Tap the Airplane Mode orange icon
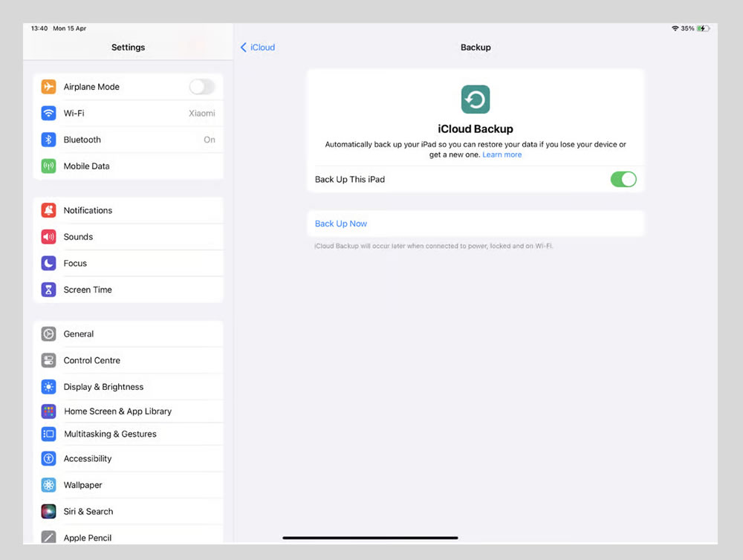 48,87
